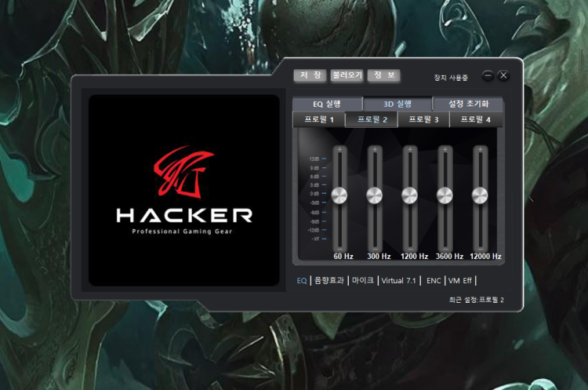Minimize the Hacker audio window

pyautogui.click(x=488, y=75)
